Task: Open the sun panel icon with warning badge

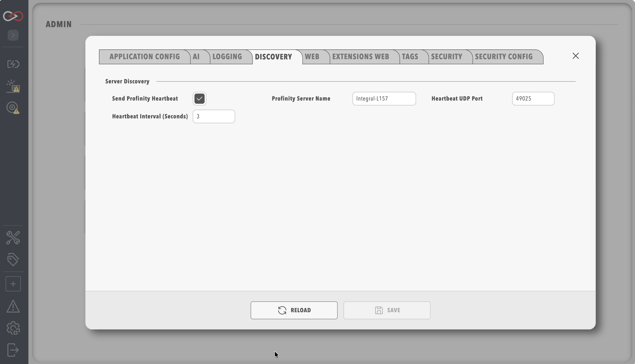Action: pyautogui.click(x=13, y=86)
